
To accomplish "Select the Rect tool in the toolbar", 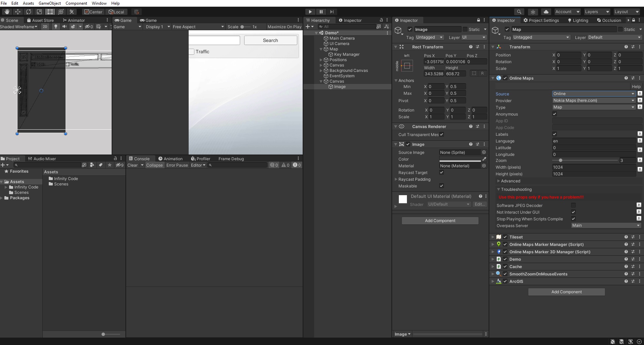I will click(50, 12).
